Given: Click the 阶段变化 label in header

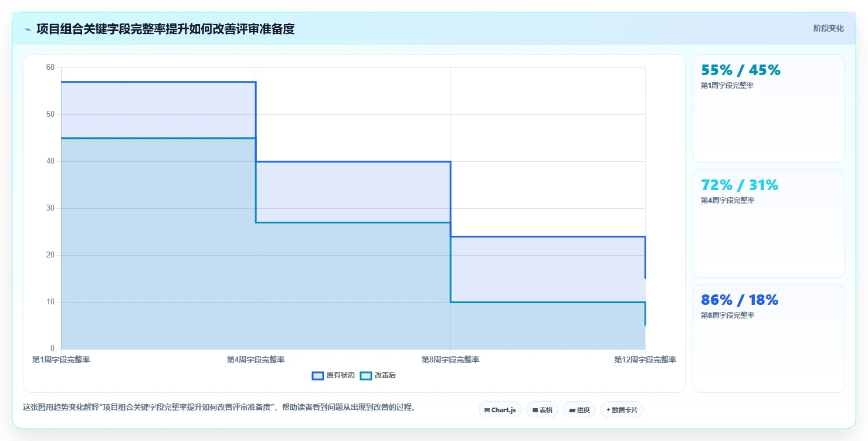Looking at the screenshot, I should pos(829,28).
